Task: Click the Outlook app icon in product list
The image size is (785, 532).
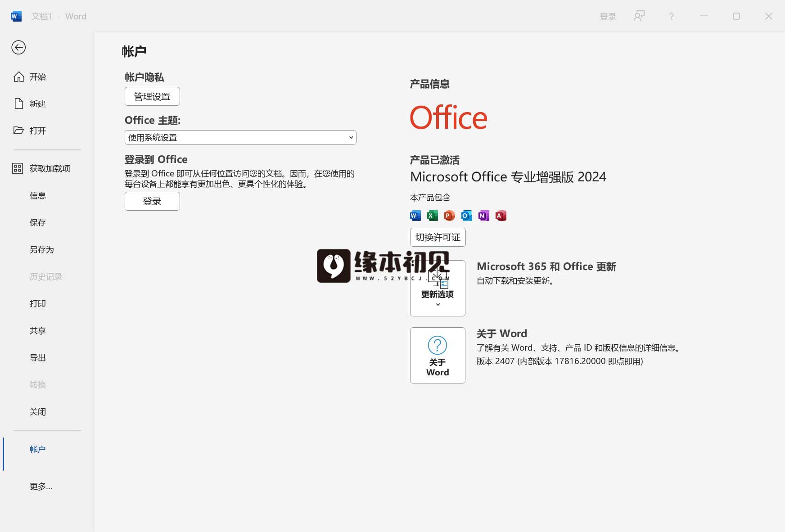Action: 466,216
